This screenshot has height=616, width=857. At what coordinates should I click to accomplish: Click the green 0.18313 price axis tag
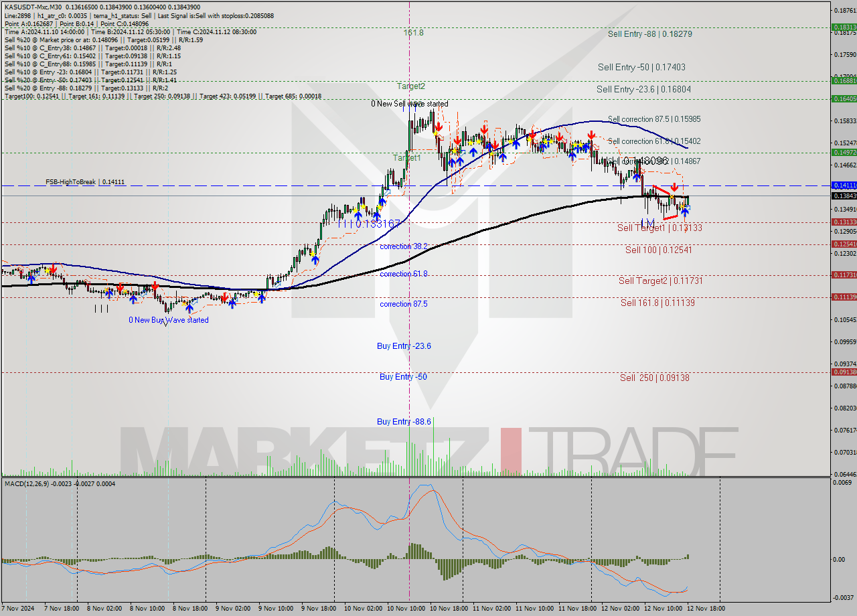[x=844, y=27]
